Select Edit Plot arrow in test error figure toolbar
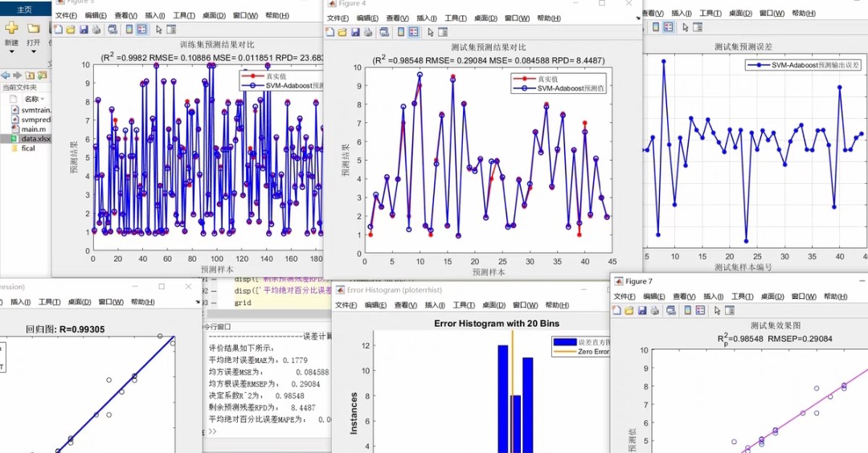This screenshot has height=453, width=868. click(x=686, y=27)
